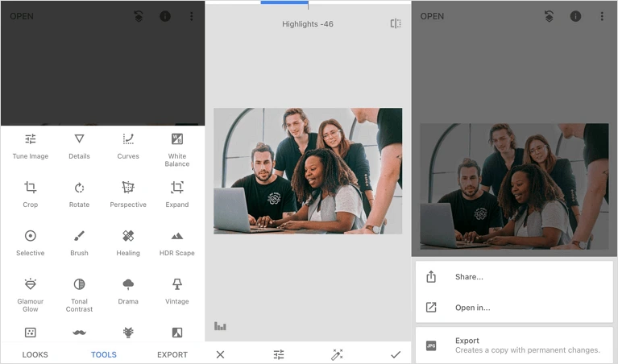618x364 pixels.
Task: Open the HDR Scape filter
Action: pyautogui.click(x=177, y=243)
